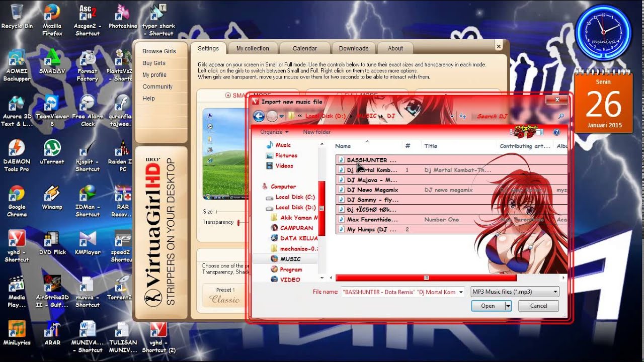Launch SMADAV antivirus icon
The height and width of the screenshot is (362, 644).
(x=52, y=62)
